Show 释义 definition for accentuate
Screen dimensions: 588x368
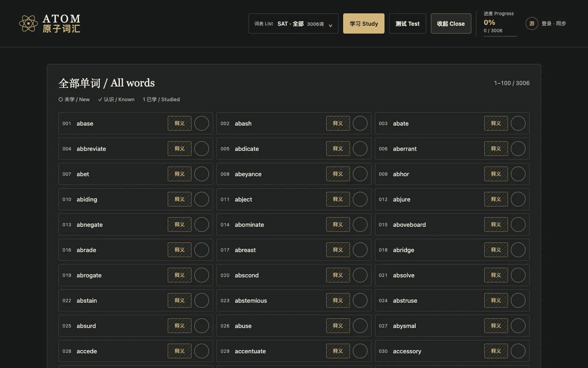[338, 351]
